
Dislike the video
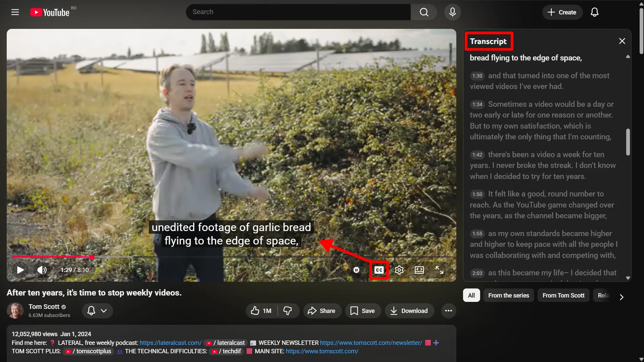click(x=288, y=311)
